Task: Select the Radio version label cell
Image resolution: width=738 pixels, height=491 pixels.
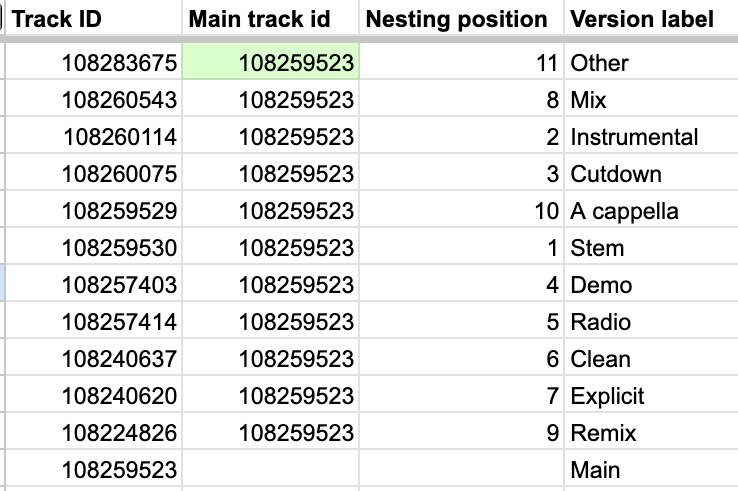Action: [651, 321]
